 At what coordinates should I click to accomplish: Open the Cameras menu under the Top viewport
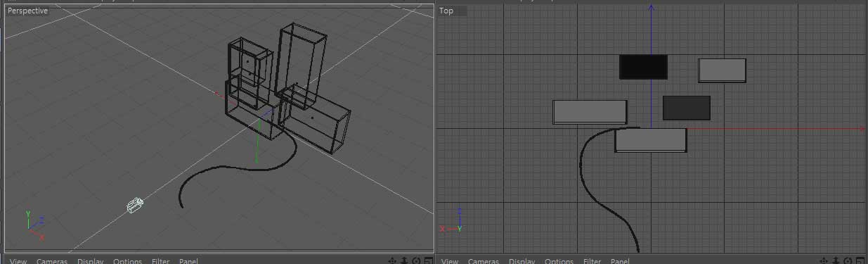point(483,261)
